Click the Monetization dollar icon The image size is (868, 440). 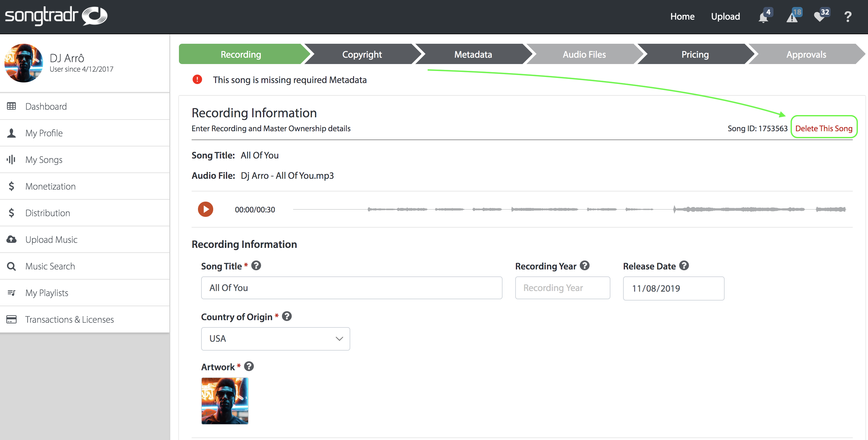pos(11,186)
